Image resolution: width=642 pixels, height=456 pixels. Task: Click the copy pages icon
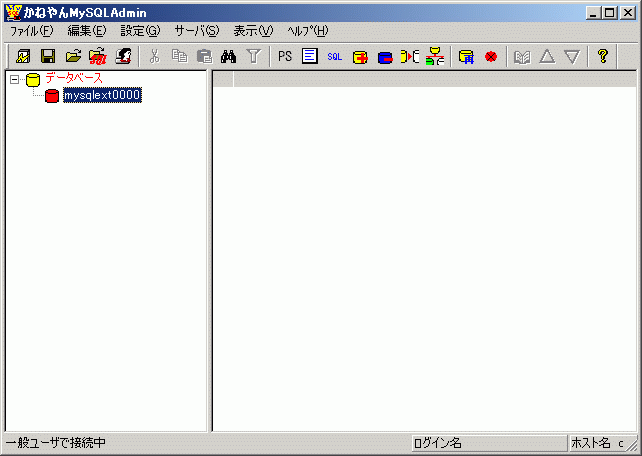(179, 56)
